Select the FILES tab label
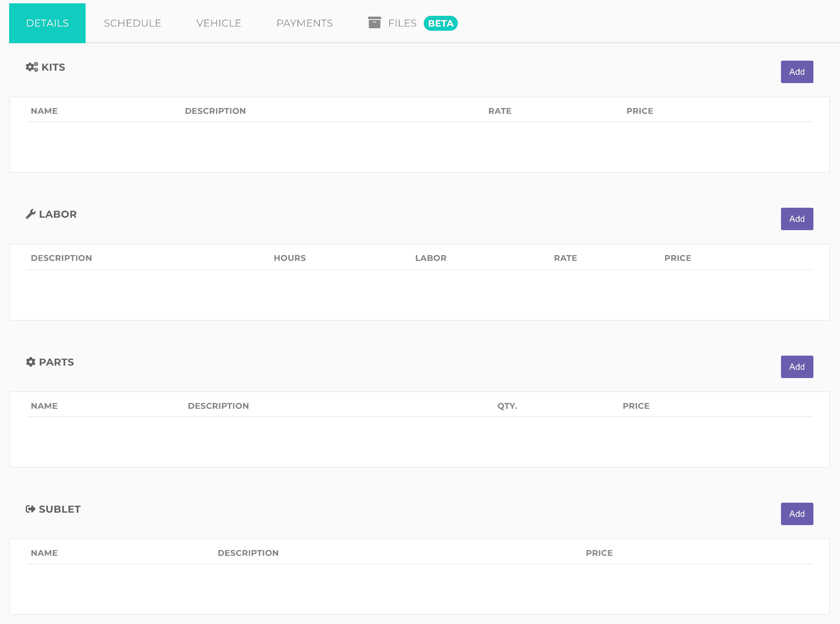 tap(402, 23)
